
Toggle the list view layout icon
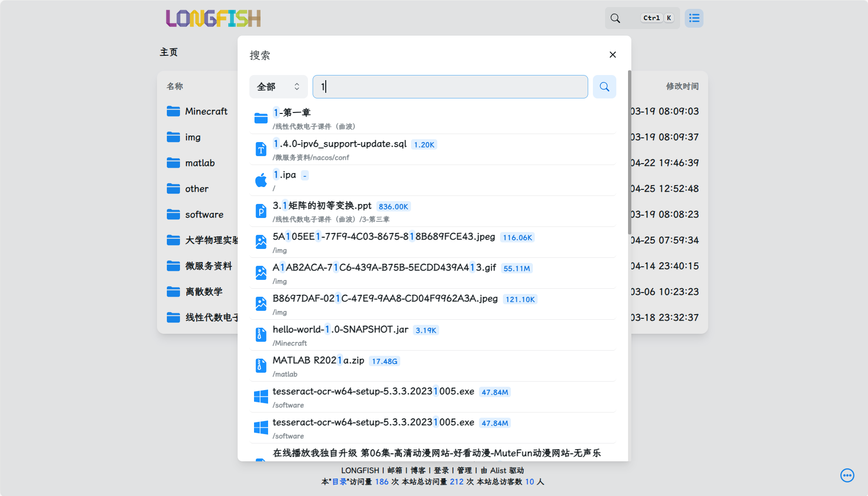click(x=694, y=18)
